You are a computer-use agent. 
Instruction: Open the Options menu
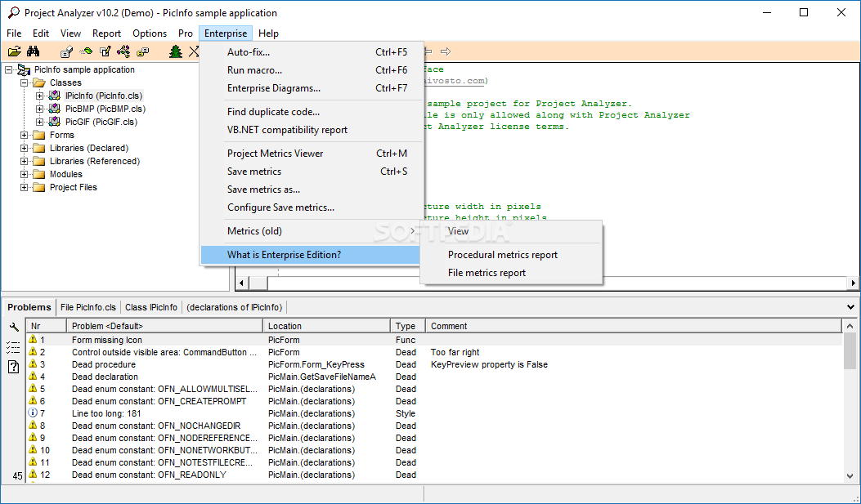point(150,33)
